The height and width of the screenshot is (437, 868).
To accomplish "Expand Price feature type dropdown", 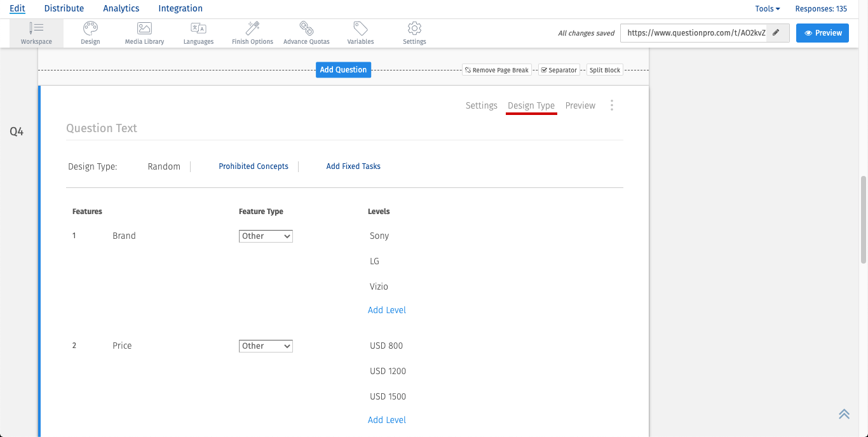I will [x=266, y=346].
